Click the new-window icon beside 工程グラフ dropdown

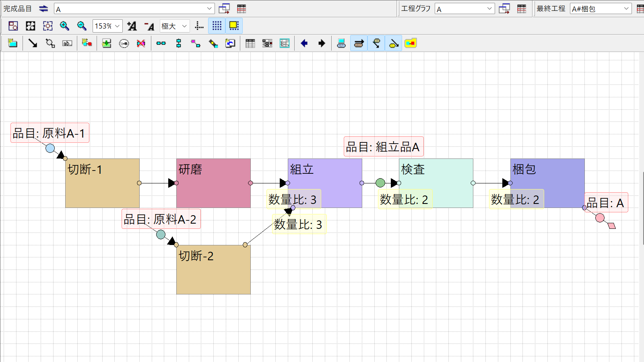(x=504, y=9)
